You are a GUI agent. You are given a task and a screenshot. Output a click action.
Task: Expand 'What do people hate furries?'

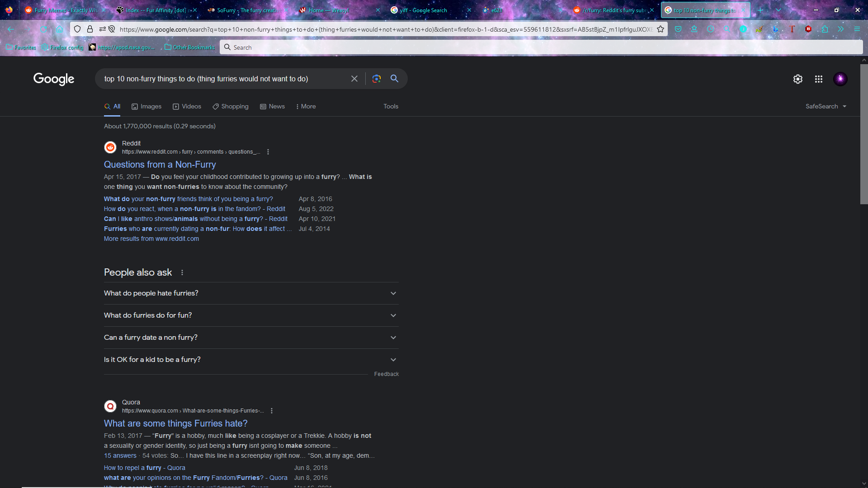[x=251, y=293]
